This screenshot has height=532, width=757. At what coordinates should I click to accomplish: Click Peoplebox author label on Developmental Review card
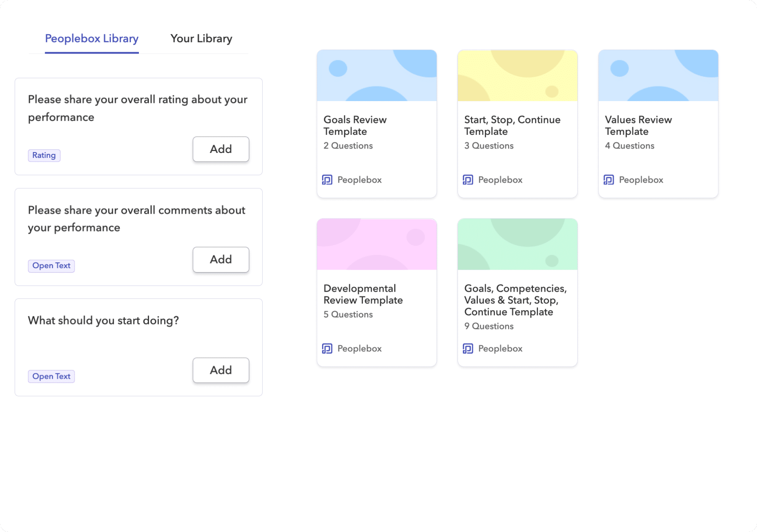pyautogui.click(x=359, y=348)
